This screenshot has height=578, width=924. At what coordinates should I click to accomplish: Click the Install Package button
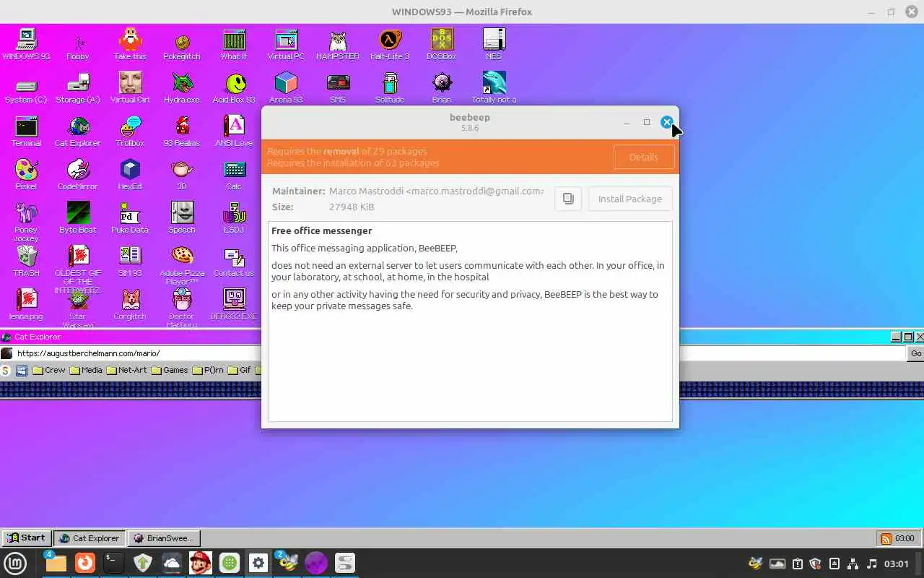629,199
